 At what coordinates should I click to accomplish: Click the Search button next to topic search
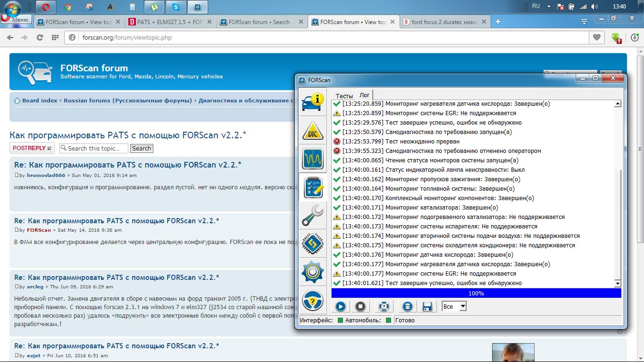pos(142,148)
